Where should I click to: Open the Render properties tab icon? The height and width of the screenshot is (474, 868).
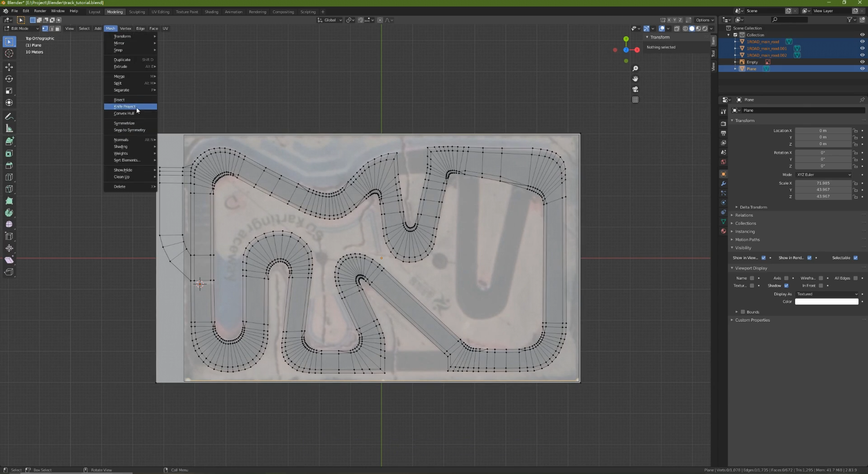point(723,123)
